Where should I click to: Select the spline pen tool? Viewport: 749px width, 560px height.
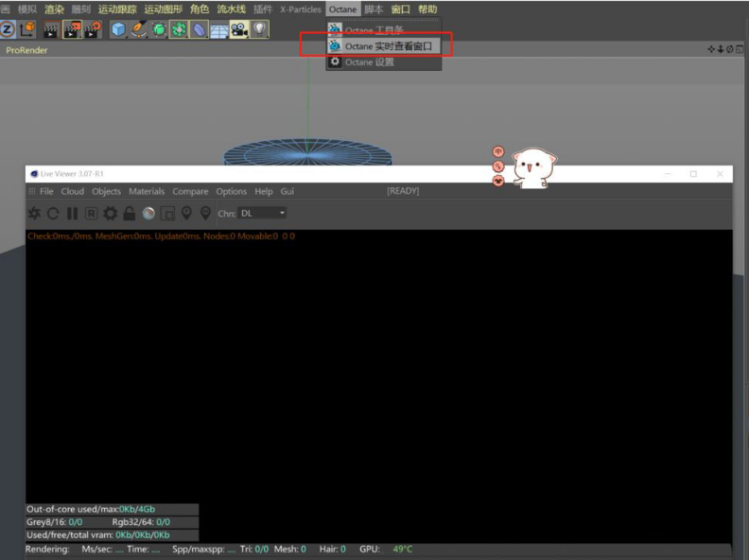(x=138, y=29)
